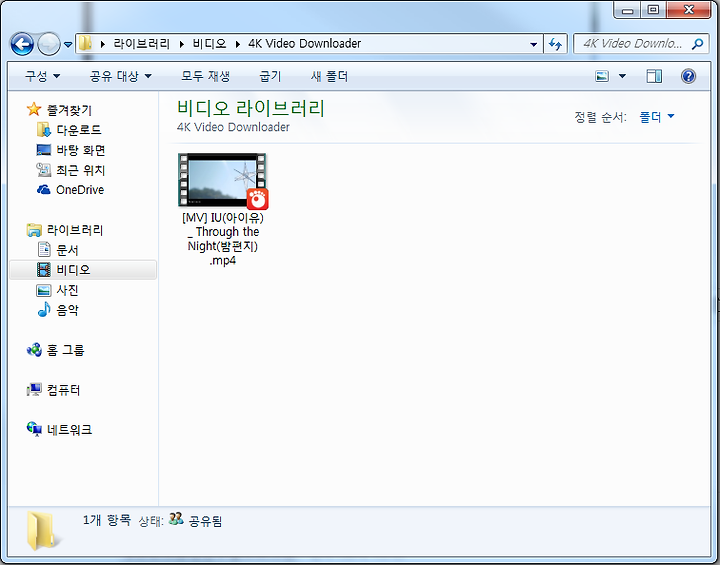The width and height of the screenshot is (720, 565).
Task: Select 4K Video Downloader breadcrumb segment
Action: click(x=304, y=44)
